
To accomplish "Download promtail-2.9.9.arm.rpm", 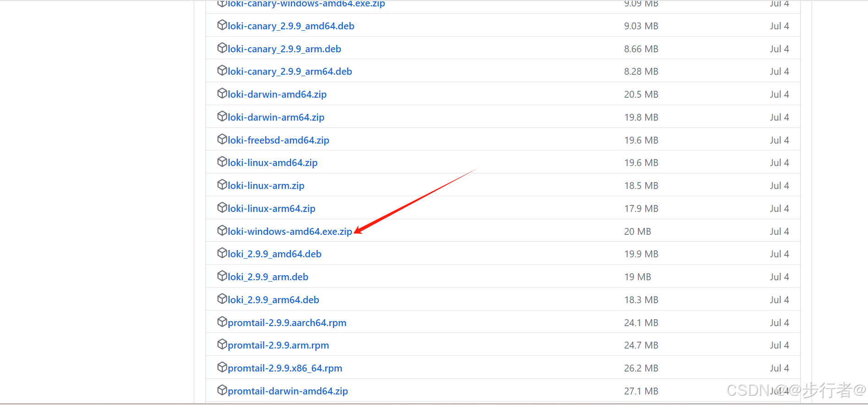I will coord(279,345).
